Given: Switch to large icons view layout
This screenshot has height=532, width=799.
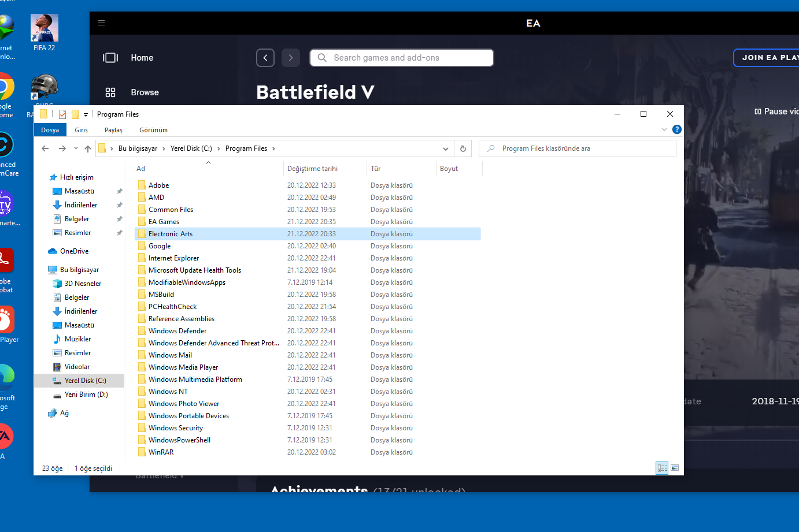Looking at the screenshot, I should point(675,468).
